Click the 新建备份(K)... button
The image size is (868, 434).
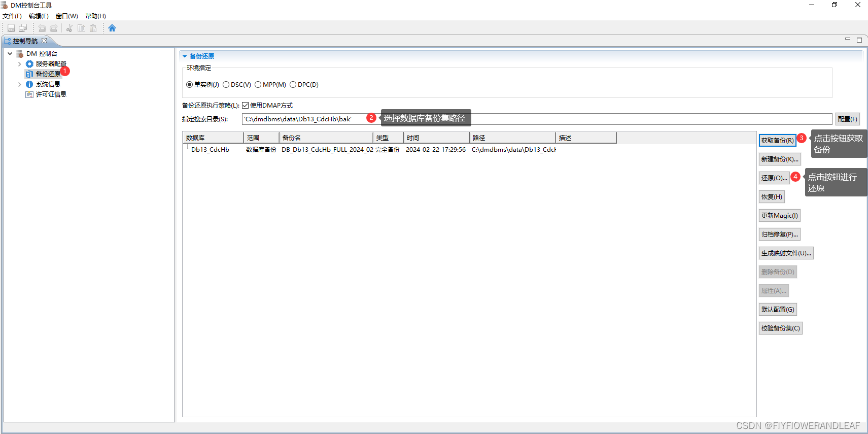coord(780,159)
